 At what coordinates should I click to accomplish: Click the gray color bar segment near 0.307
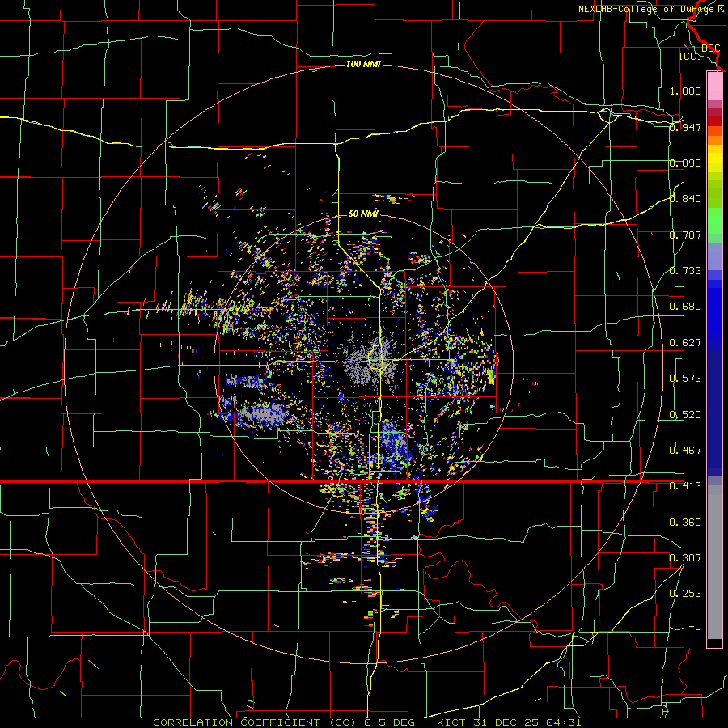pos(714,566)
